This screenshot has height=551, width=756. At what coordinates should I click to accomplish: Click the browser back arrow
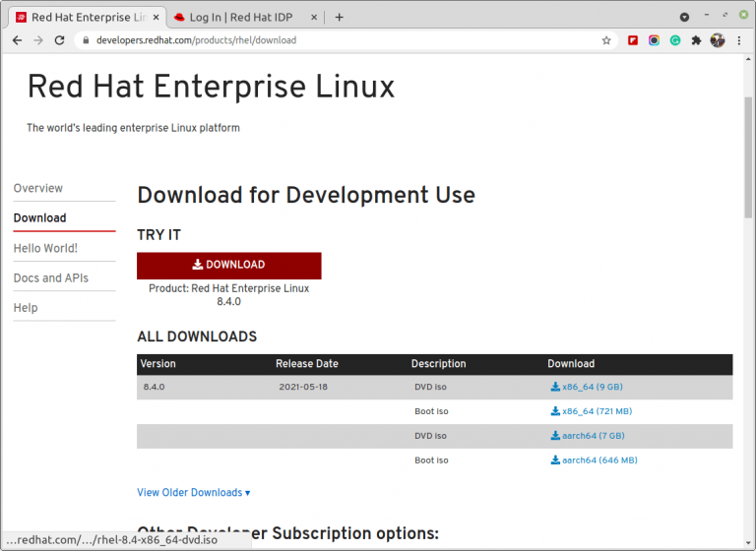[18, 40]
